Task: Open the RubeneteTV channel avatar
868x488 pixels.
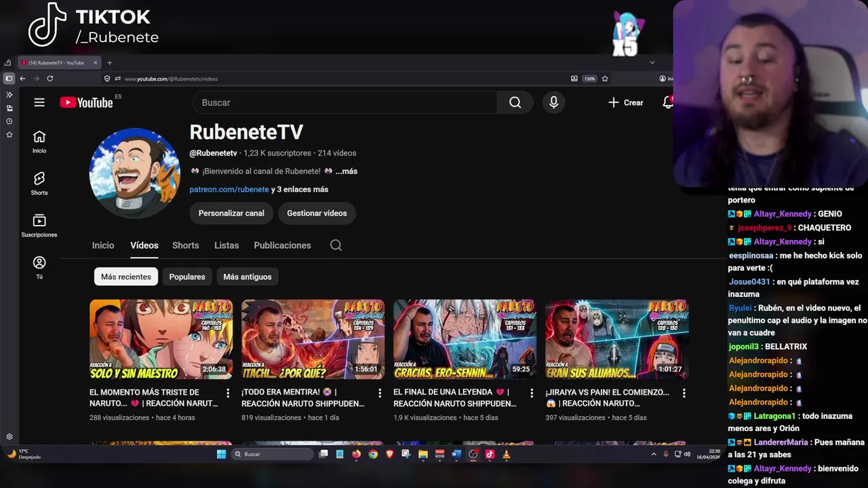Action: [135, 173]
